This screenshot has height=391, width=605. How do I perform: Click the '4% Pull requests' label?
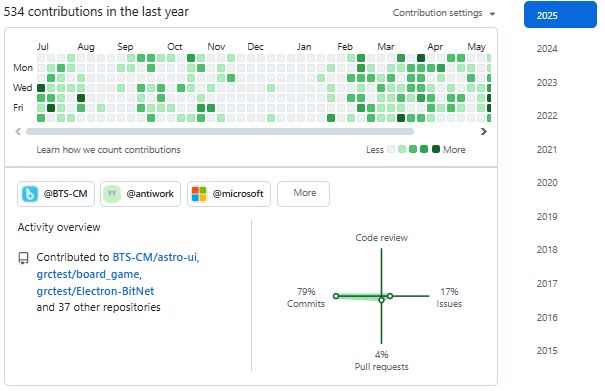pyautogui.click(x=381, y=361)
